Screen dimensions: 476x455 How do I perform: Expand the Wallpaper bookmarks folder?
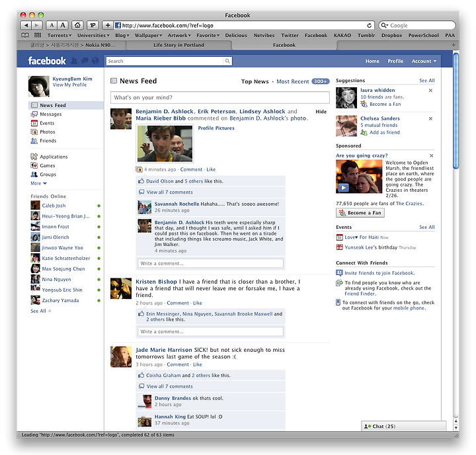tap(149, 35)
